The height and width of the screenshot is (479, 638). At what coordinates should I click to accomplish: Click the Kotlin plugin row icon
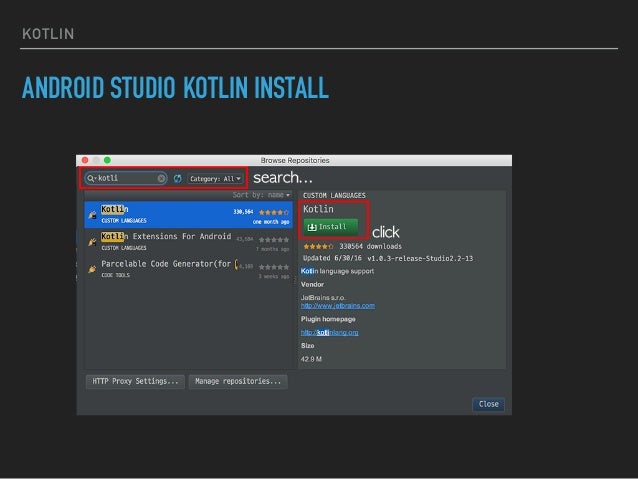pos(92,214)
